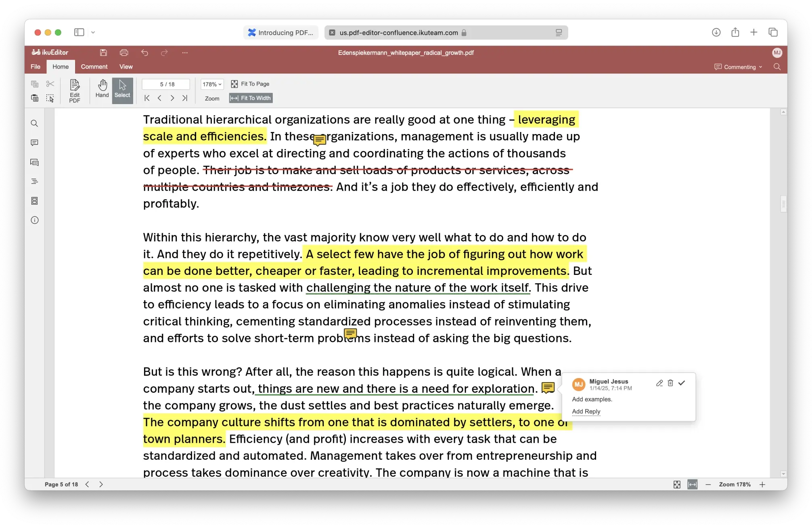Click the Print icon
The width and height of the screenshot is (812, 528).
124,52
